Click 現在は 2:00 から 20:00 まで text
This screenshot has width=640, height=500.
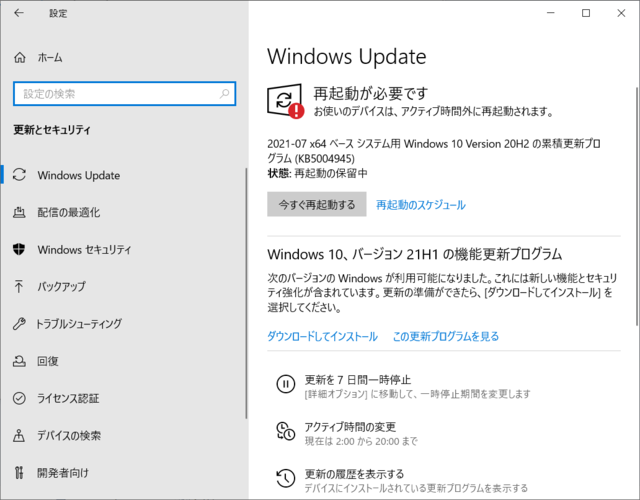pos(361,441)
